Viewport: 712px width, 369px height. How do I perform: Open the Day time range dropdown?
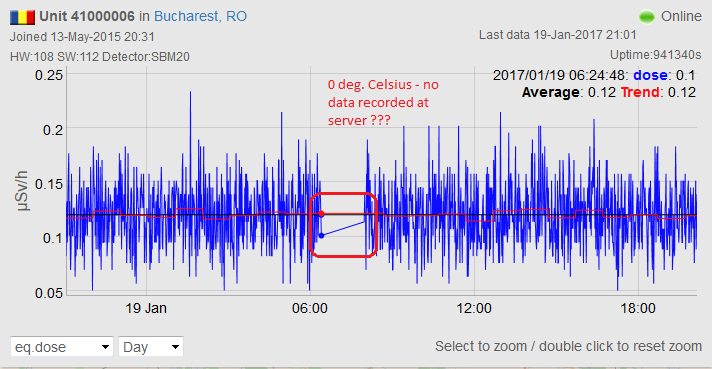tap(151, 347)
